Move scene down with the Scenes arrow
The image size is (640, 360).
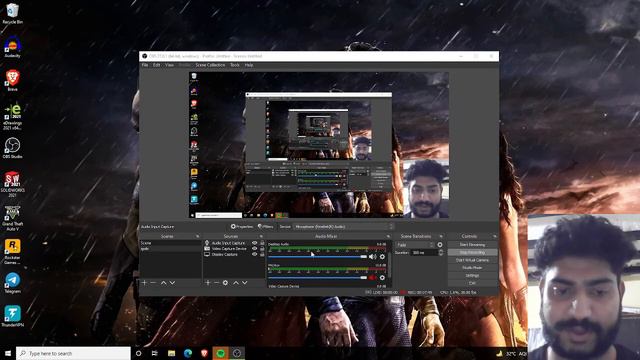coord(172,282)
